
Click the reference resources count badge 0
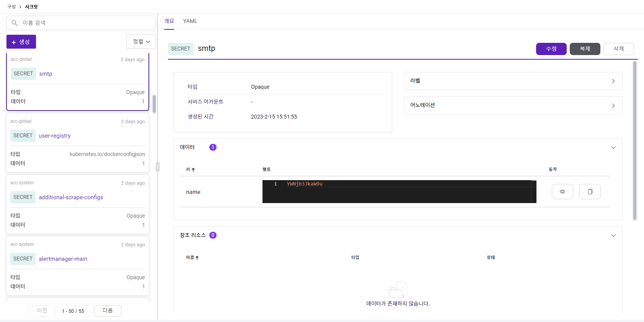213,235
